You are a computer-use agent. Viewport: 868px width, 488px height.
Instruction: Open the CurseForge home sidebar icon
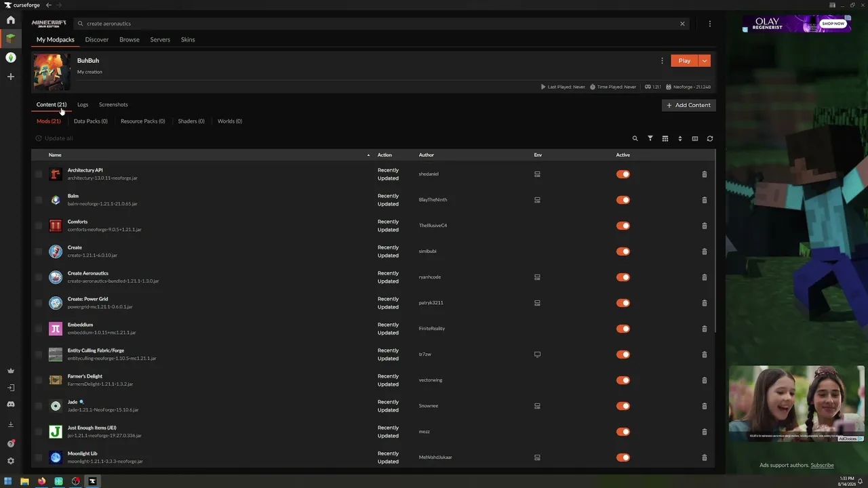coord(11,20)
